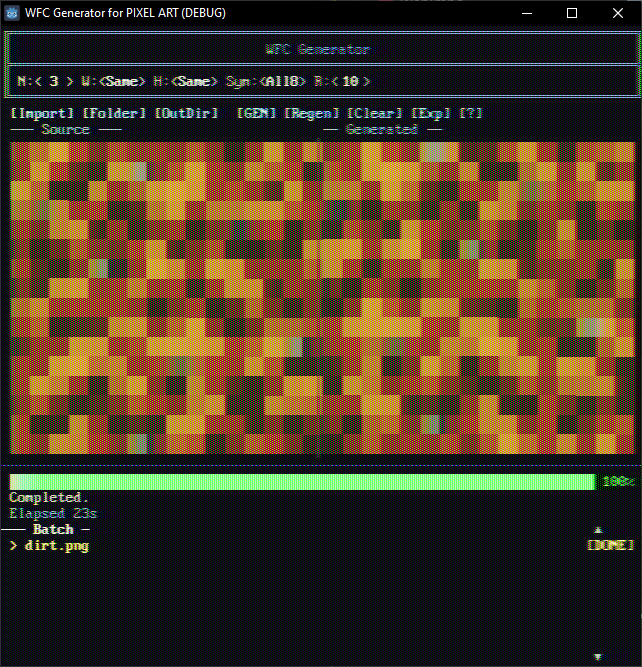Screen dimensions: 642x667
Task: Click the Source dirt texture preview
Action: point(164,298)
